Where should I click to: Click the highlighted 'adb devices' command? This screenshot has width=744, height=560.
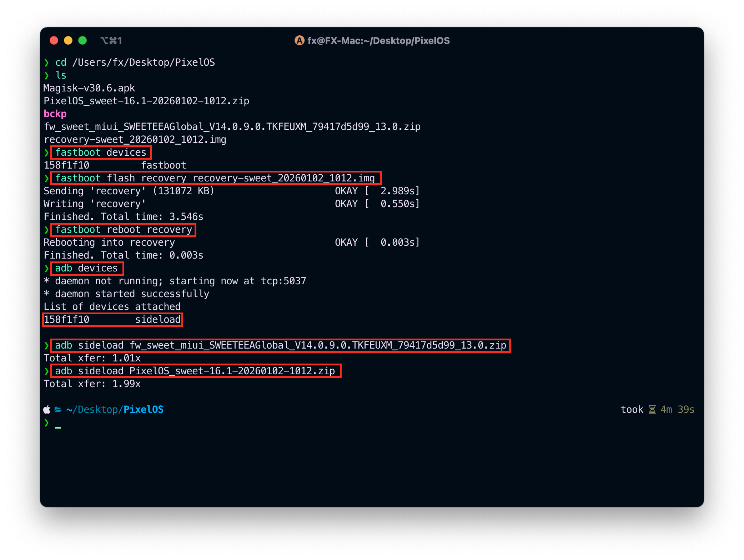[86, 268]
